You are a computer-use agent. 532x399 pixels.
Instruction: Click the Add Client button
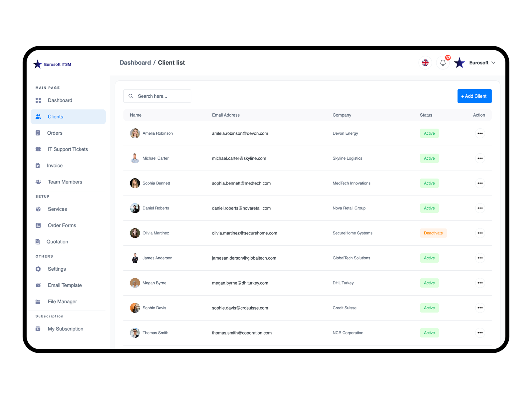tap(474, 96)
